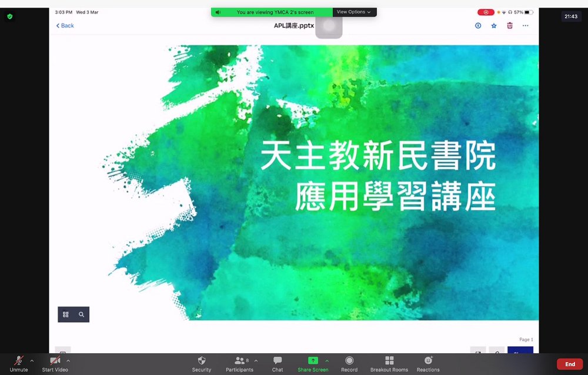Open the View Options dropdown

click(x=354, y=12)
